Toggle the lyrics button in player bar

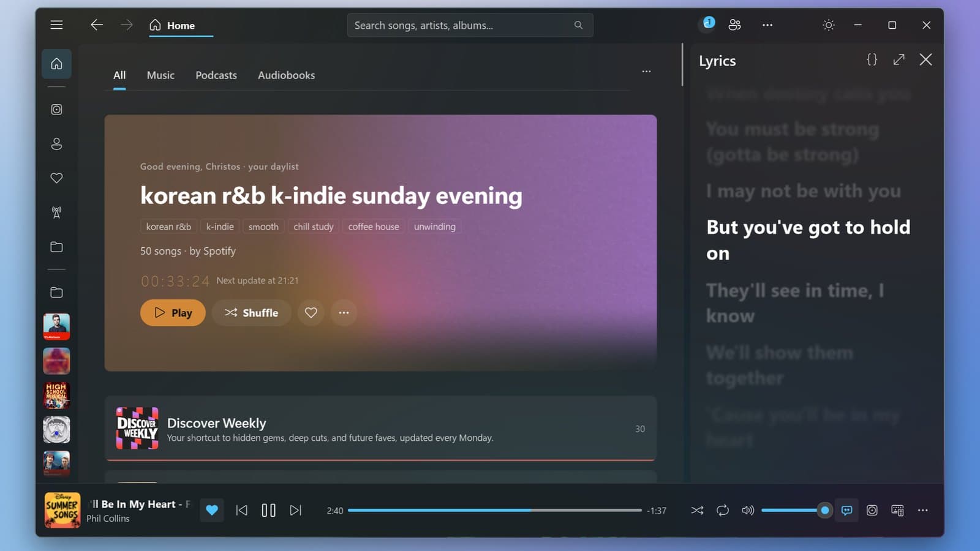tap(846, 511)
